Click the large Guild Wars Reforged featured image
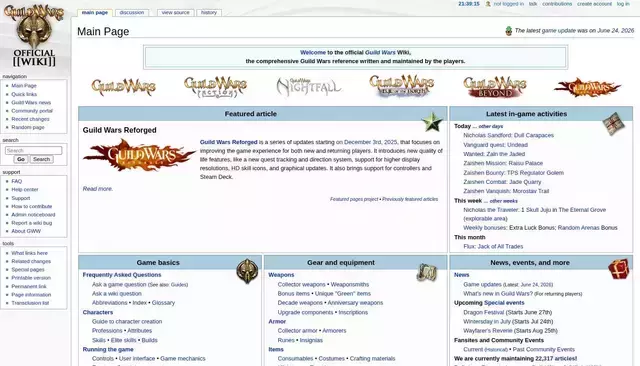Image resolution: width=640 pixels, height=366 pixels. (139, 155)
